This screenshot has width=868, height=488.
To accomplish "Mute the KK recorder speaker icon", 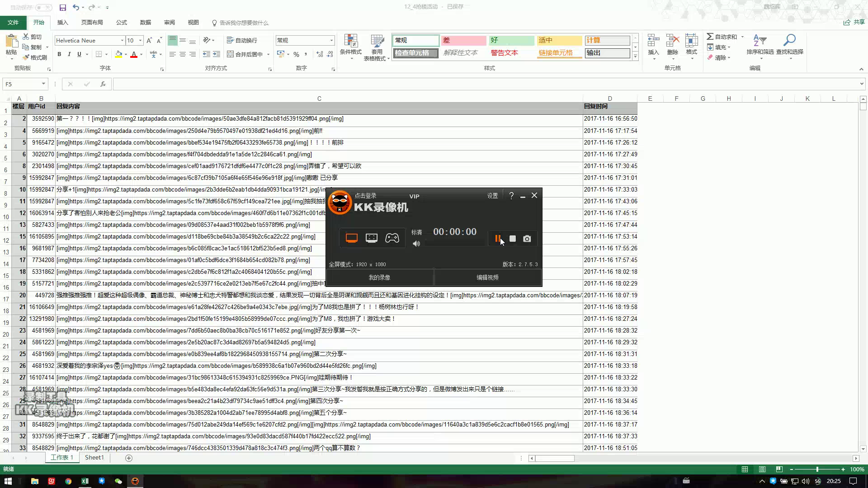I will pos(416,244).
